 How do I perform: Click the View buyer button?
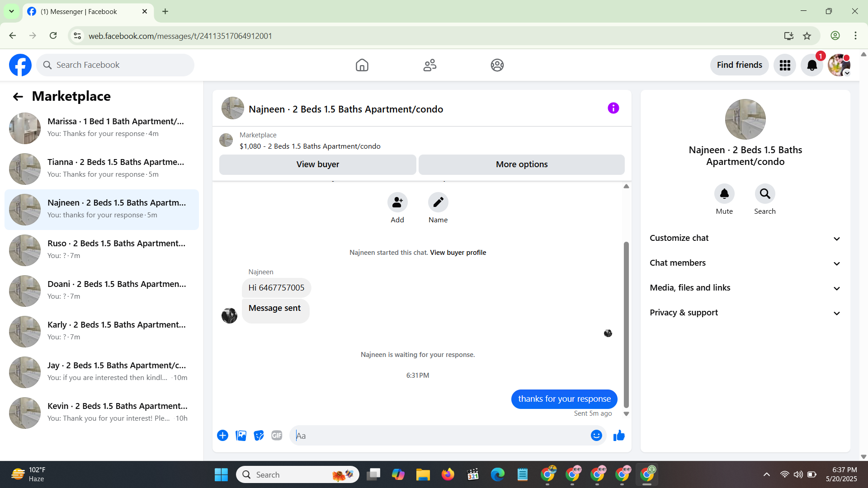click(317, 164)
